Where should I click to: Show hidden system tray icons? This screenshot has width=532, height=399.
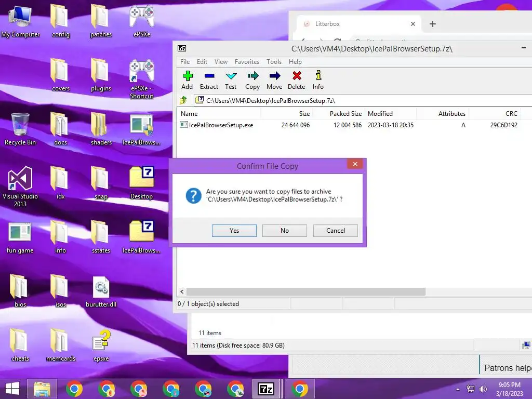coord(458,389)
